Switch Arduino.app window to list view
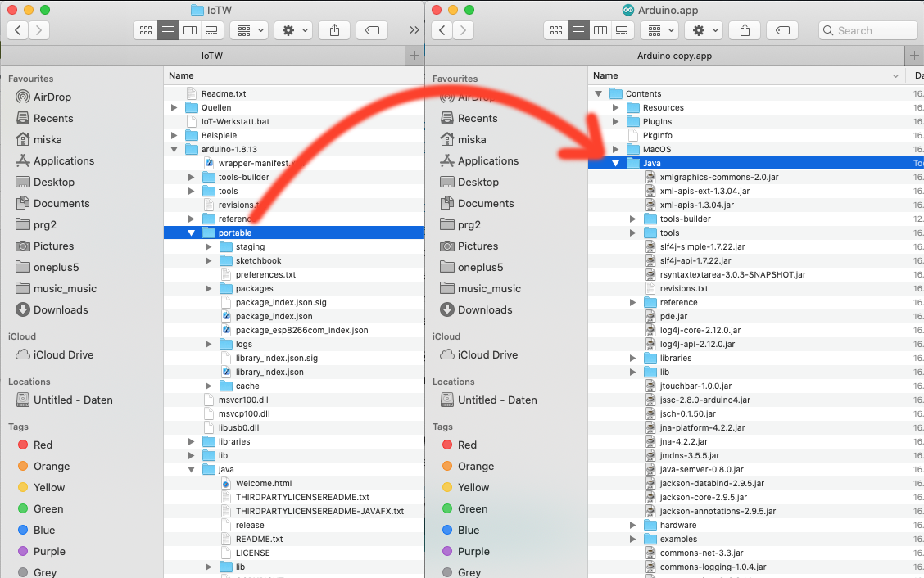924x578 pixels. point(578,30)
